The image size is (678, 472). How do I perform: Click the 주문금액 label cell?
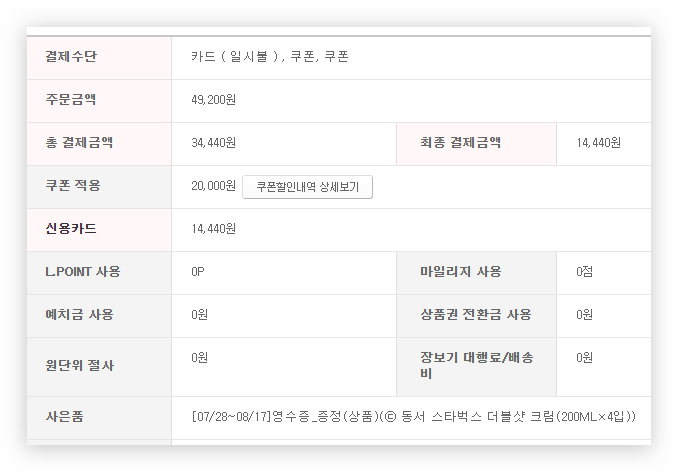pyautogui.click(x=72, y=99)
